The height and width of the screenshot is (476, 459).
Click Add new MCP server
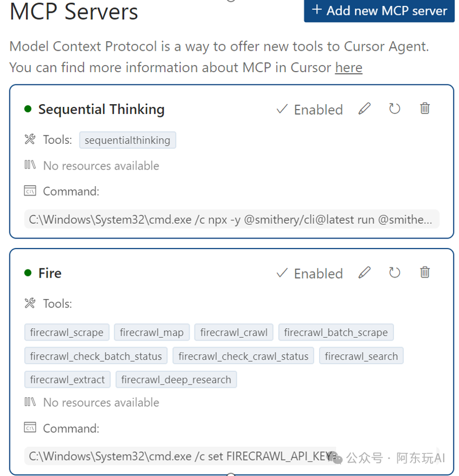379,10
